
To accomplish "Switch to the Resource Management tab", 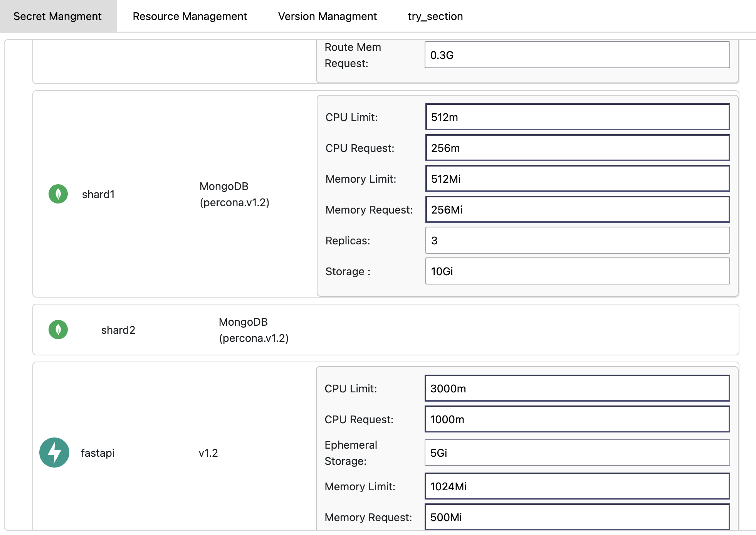I will (190, 16).
